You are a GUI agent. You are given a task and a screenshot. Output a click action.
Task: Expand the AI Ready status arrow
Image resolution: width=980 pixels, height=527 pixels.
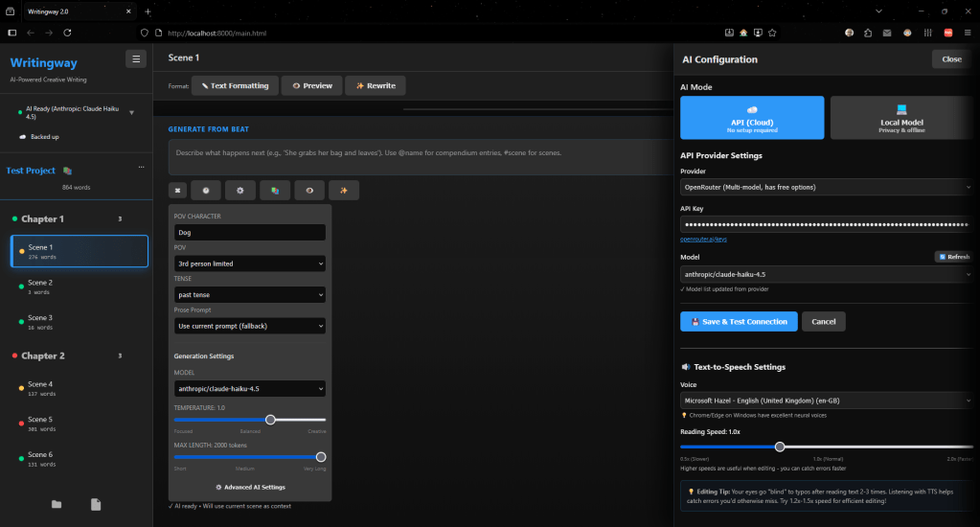click(131, 113)
